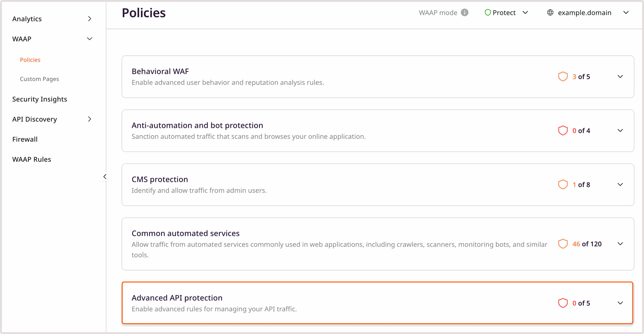This screenshot has height=334, width=644.
Task: Open WAAP Rules
Action: pos(32,159)
